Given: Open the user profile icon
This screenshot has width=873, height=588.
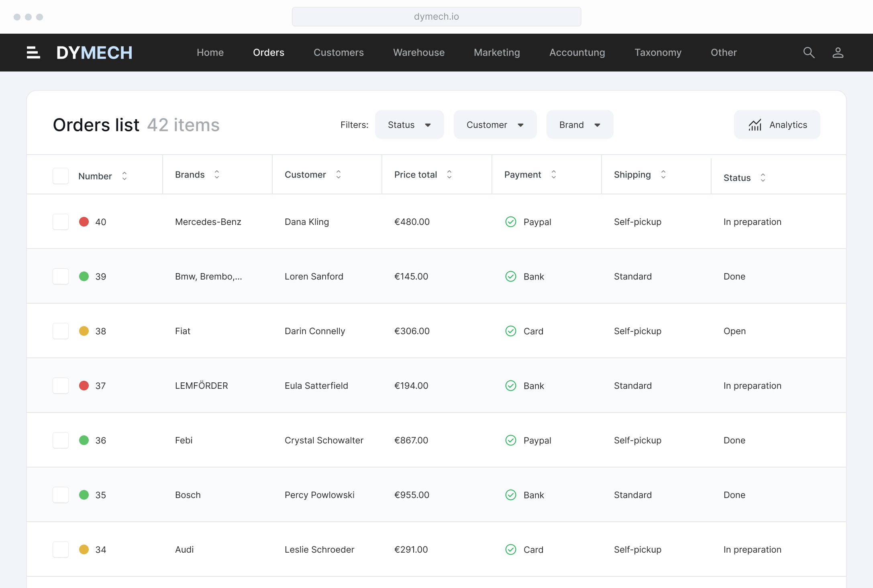Looking at the screenshot, I should (838, 53).
